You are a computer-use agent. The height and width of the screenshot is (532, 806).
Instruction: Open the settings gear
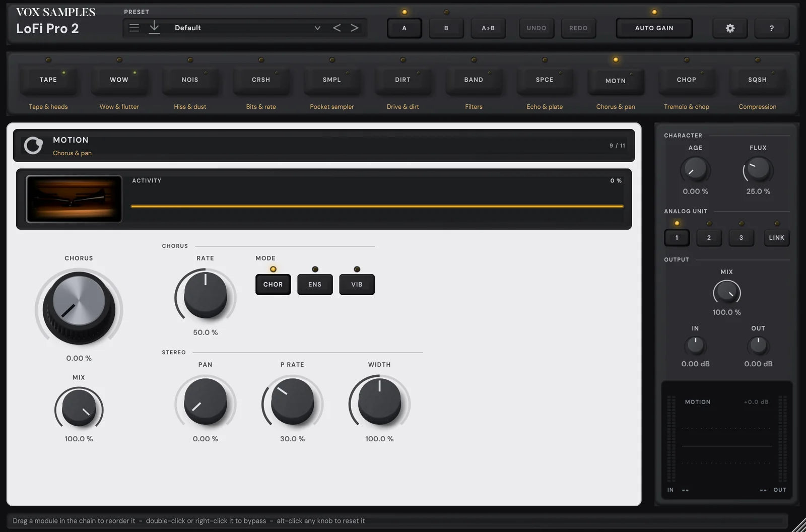730,28
